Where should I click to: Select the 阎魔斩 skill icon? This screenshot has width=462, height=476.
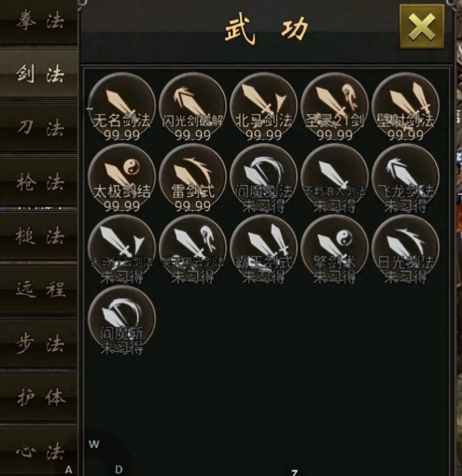[x=122, y=319]
